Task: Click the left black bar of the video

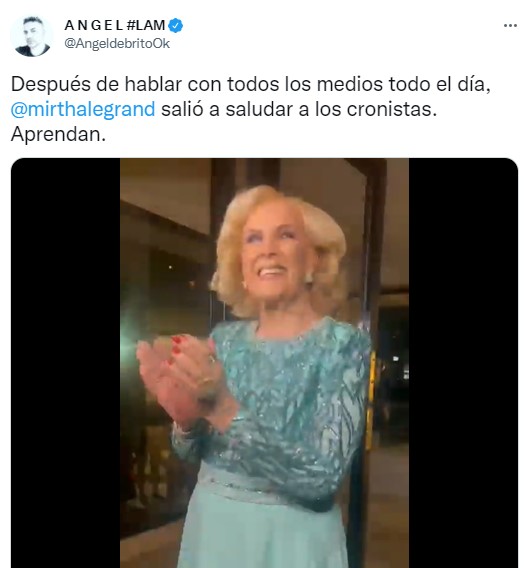Action: 66,363
